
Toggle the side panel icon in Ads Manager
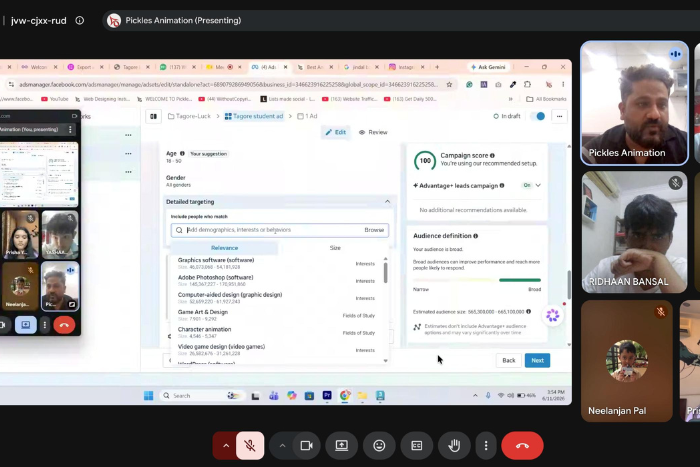(x=154, y=117)
